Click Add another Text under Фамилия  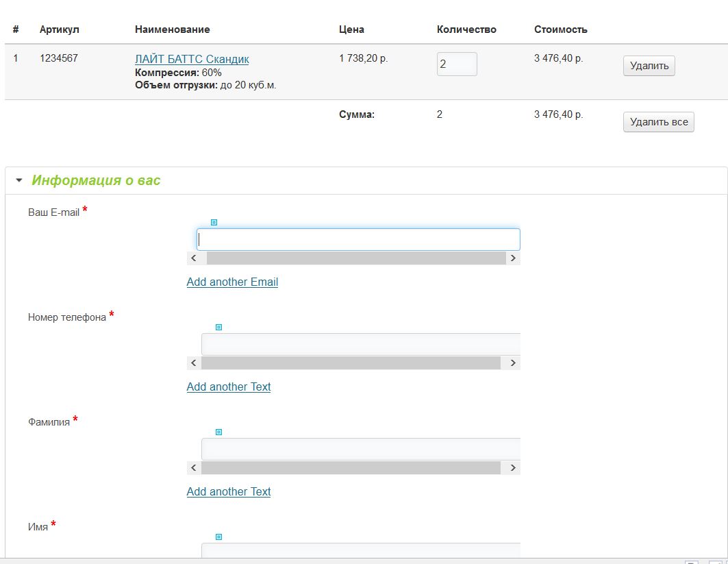point(229,492)
